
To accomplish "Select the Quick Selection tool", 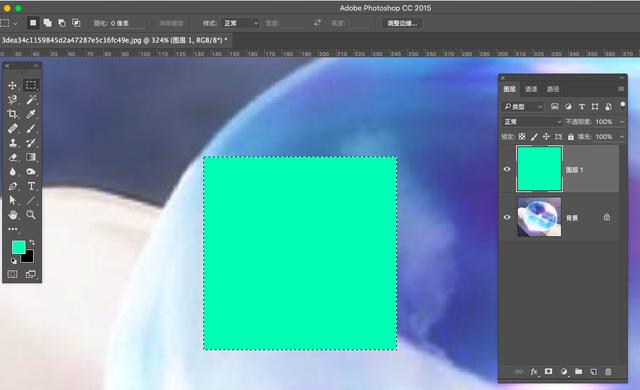I will [x=12, y=100].
